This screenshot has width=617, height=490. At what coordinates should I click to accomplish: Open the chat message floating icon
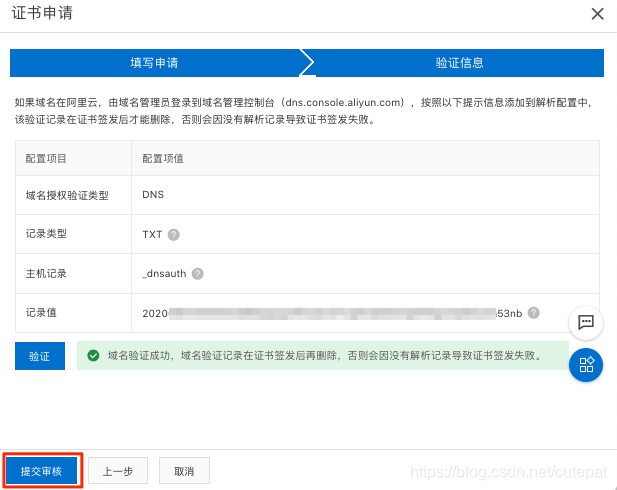586,322
